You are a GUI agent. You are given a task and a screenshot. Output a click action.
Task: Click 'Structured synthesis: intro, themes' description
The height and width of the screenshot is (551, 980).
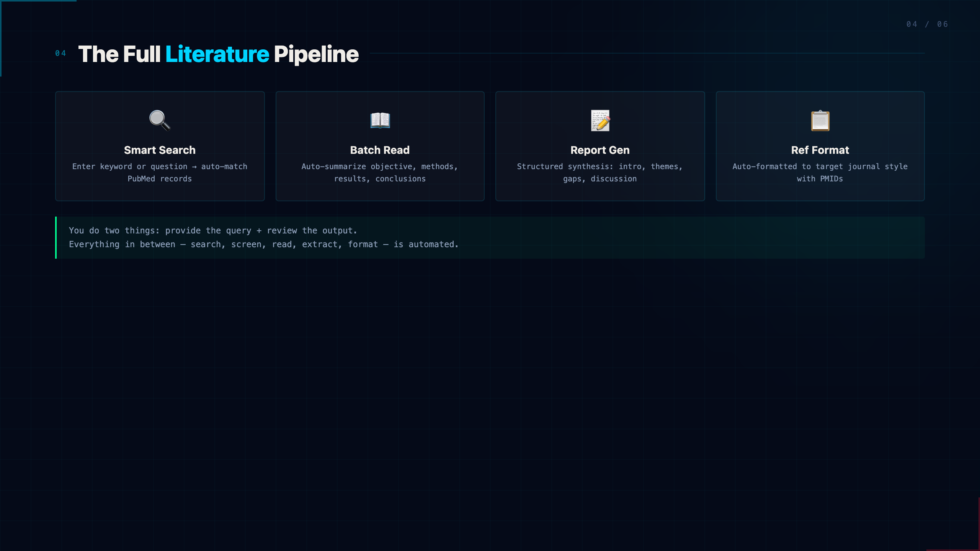click(600, 173)
